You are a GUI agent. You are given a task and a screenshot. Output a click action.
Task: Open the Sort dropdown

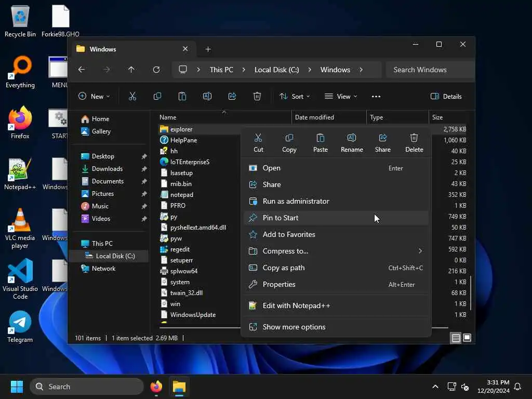click(295, 96)
